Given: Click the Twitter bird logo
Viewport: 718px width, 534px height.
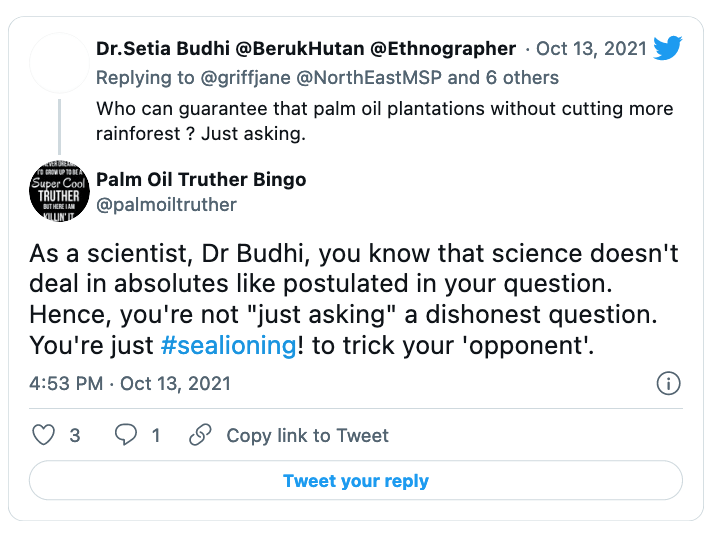Looking at the screenshot, I should coord(667,48).
